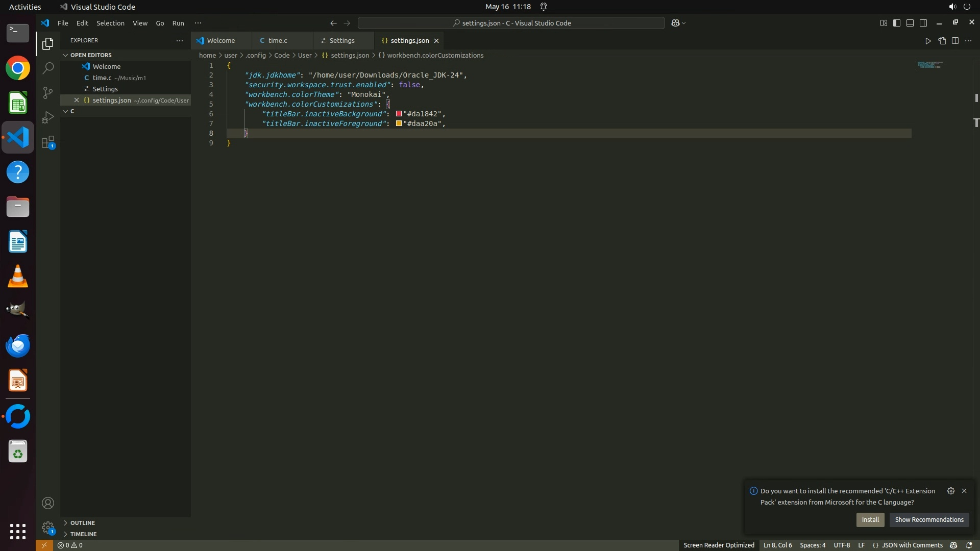This screenshot has width=980, height=551.
Task: Open the Source Control view
Action: pos(47,92)
